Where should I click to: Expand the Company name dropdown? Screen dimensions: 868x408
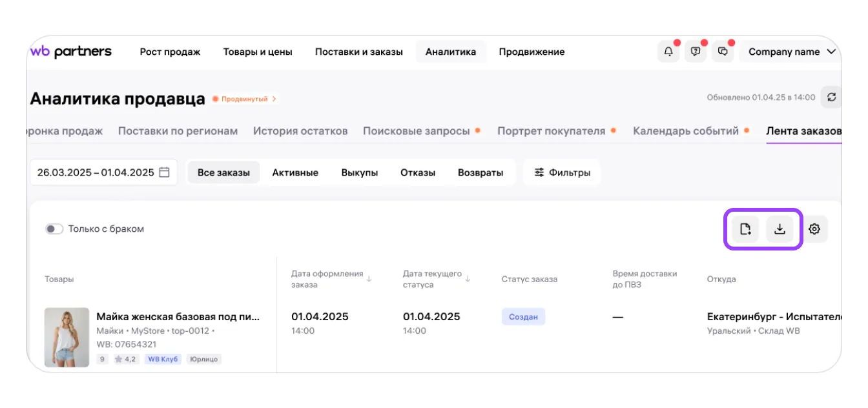coord(792,52)
